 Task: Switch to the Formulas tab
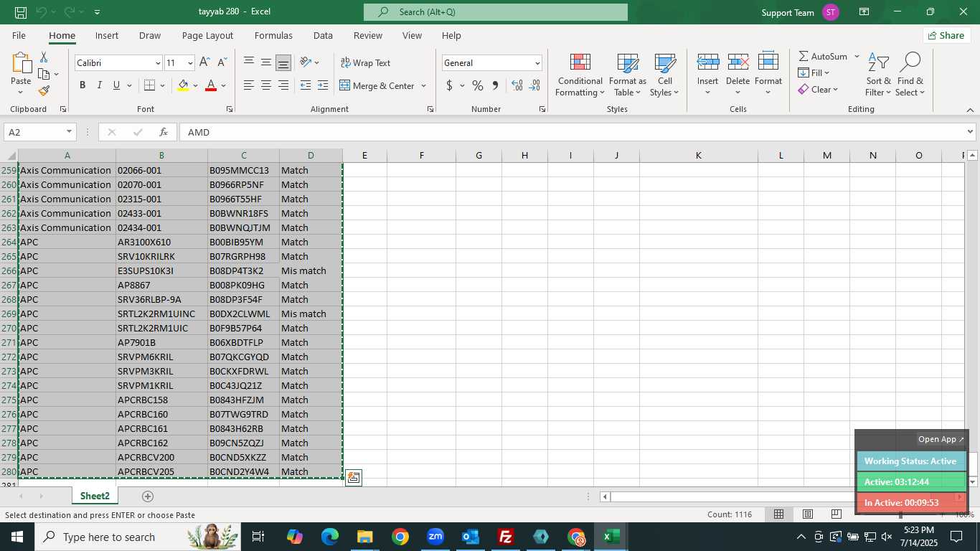[273, 35]
